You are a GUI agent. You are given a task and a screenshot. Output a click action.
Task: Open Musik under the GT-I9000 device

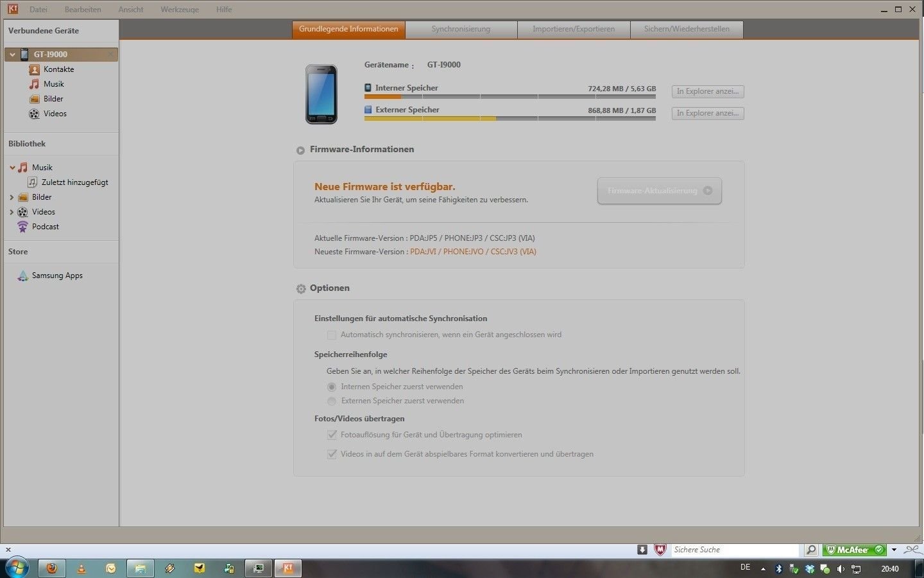[x=54, y=84]
